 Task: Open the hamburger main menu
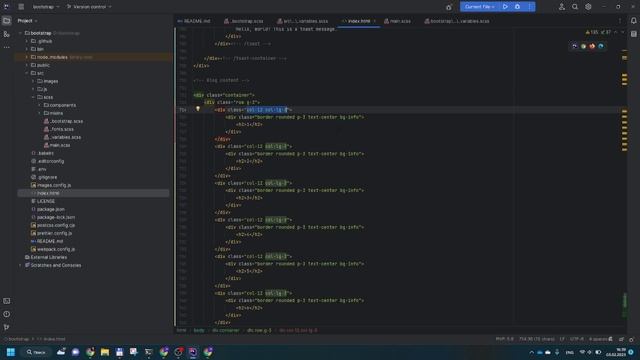click(x=21, y=7)
